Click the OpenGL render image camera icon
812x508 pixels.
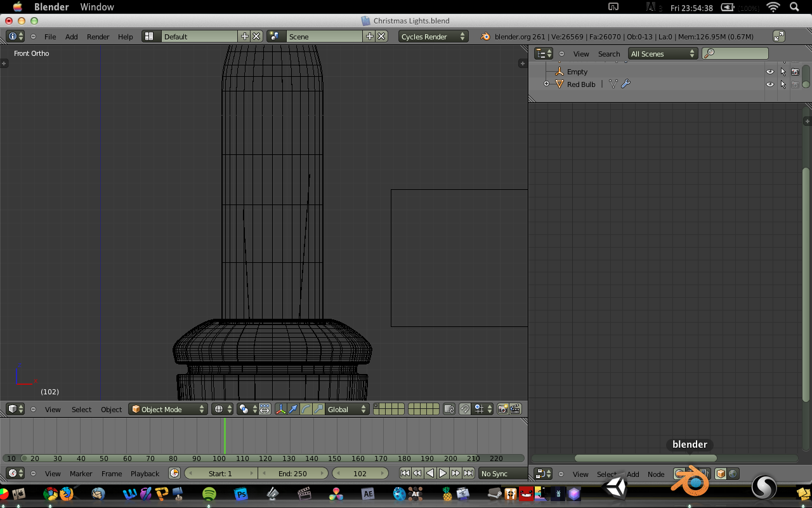502,410
